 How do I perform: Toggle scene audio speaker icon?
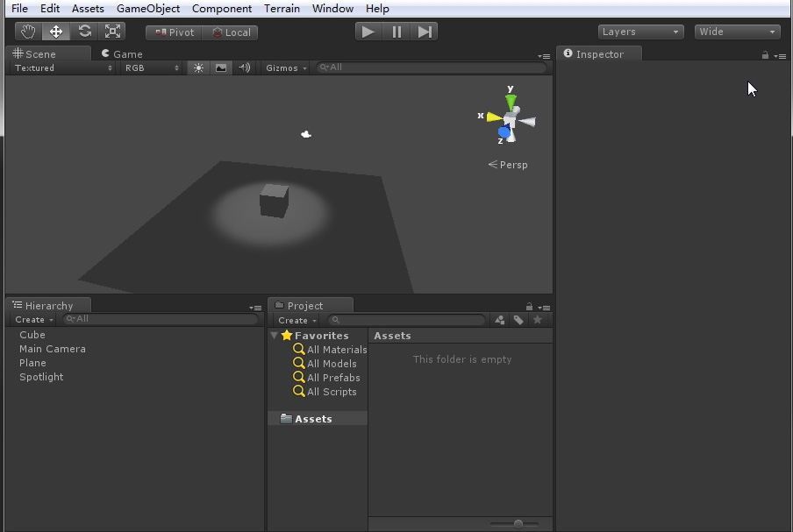tap(244, 67)
